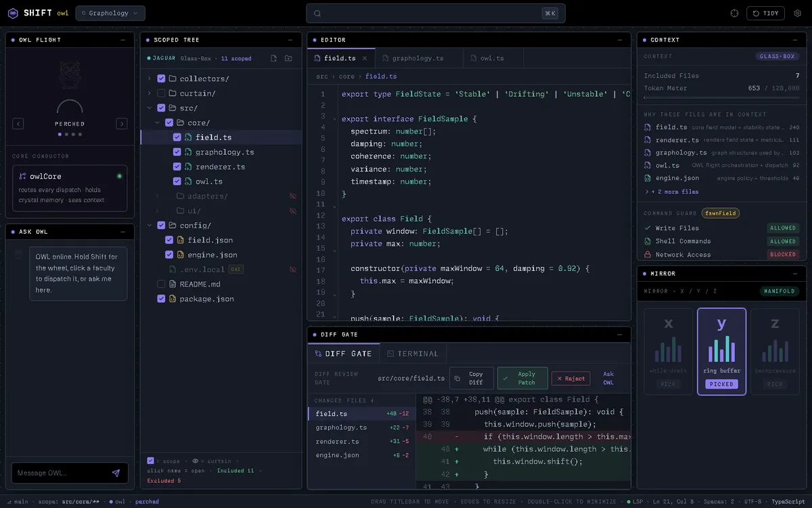Click the Ask OWL link in Diff Gate
The height and width of the screenshot is (508, 812).
point(608,378)
